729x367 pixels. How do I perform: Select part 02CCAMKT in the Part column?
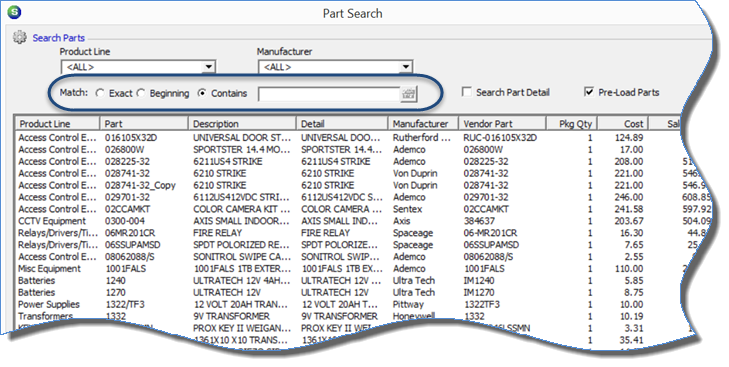coord(127,209)
